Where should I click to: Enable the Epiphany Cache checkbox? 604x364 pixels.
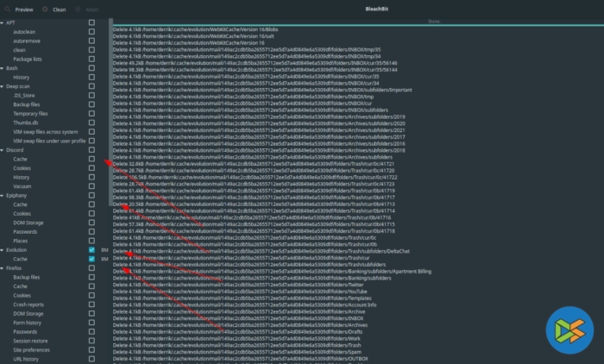(x=91, y=204)
